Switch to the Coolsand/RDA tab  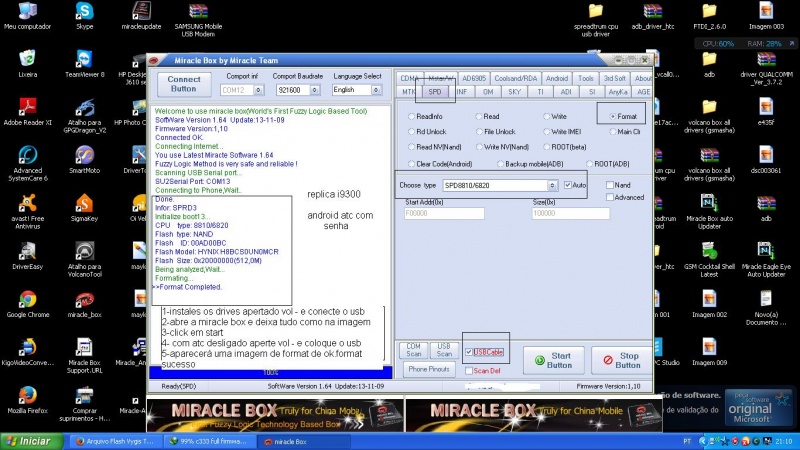[515, 78]
